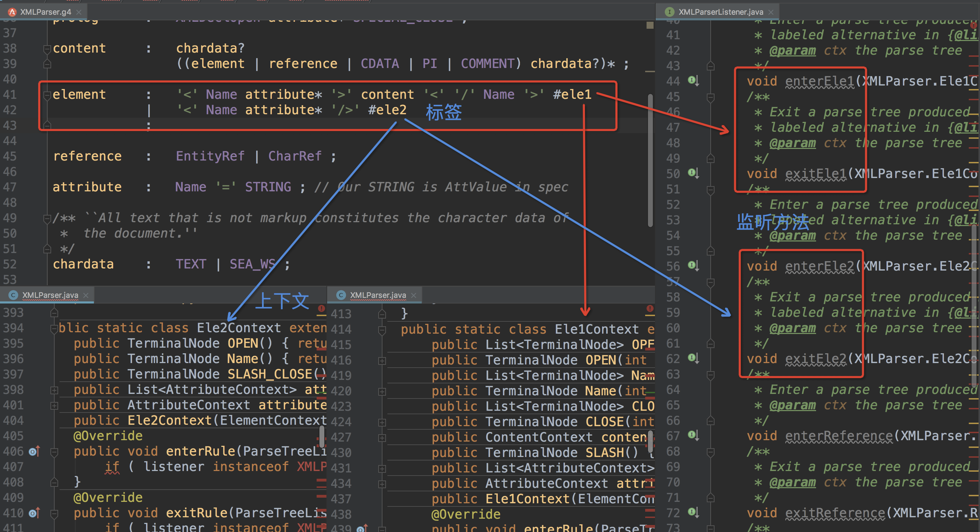Collapse the content rule fold on line 38
Screen dimensions: 980x532
(x=47, y=49)
